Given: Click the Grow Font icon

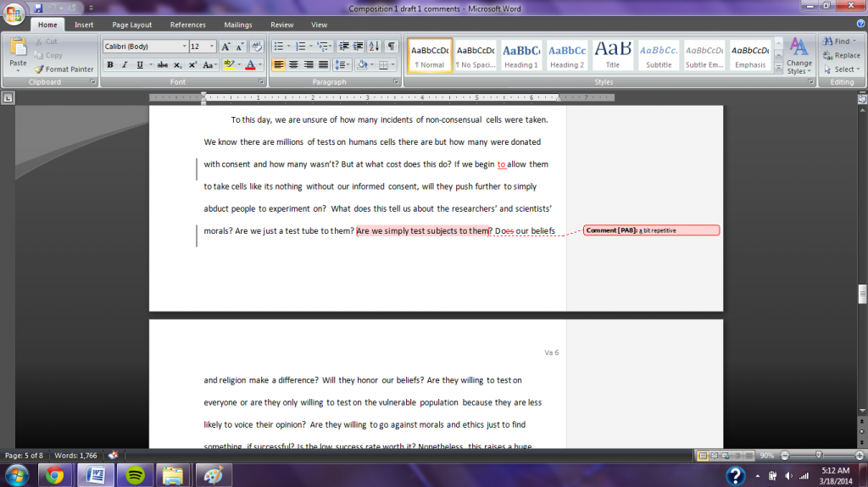Looking at the screenshot, I should point(225,47).
